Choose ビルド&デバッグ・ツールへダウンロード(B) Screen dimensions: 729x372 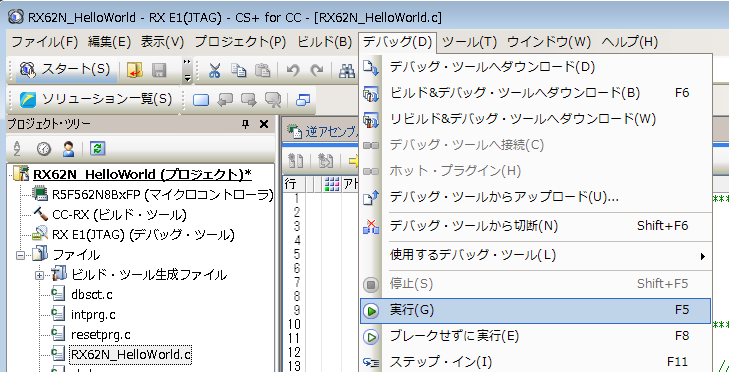coord(536,93)
